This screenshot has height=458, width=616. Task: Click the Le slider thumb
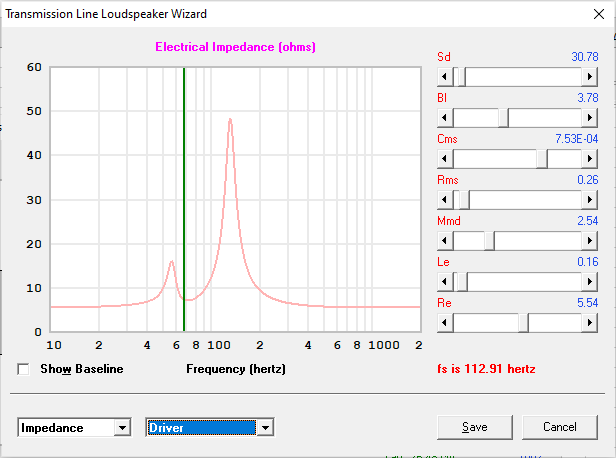coord(460,282)
